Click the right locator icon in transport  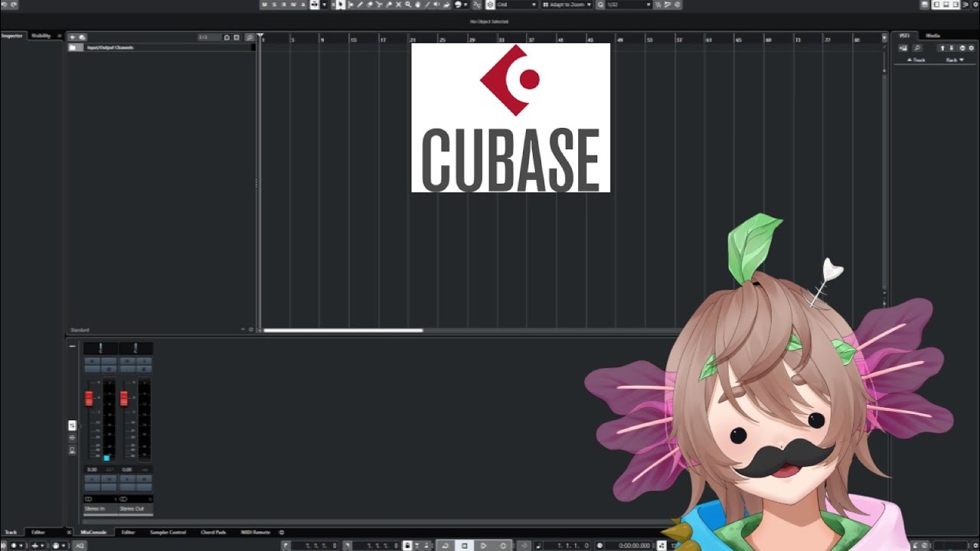point(348,545)
